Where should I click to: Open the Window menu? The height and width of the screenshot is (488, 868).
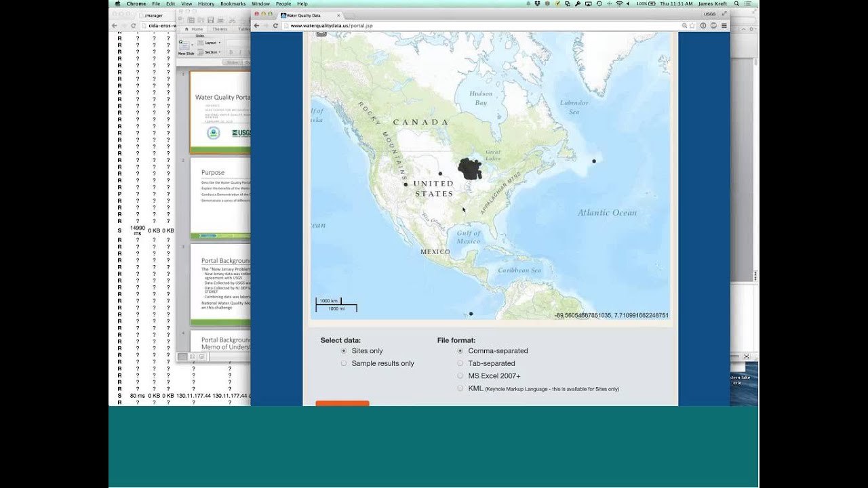pyautogui.click(x=260, y=4)
